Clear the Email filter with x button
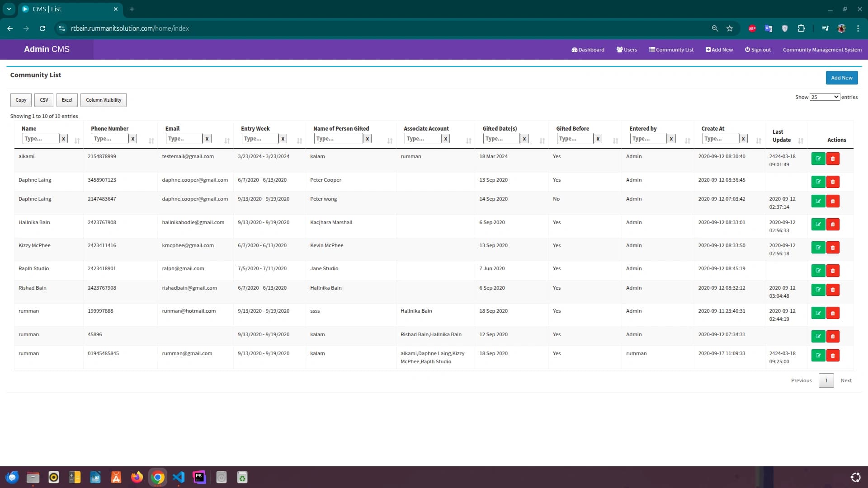 point(207,139)
